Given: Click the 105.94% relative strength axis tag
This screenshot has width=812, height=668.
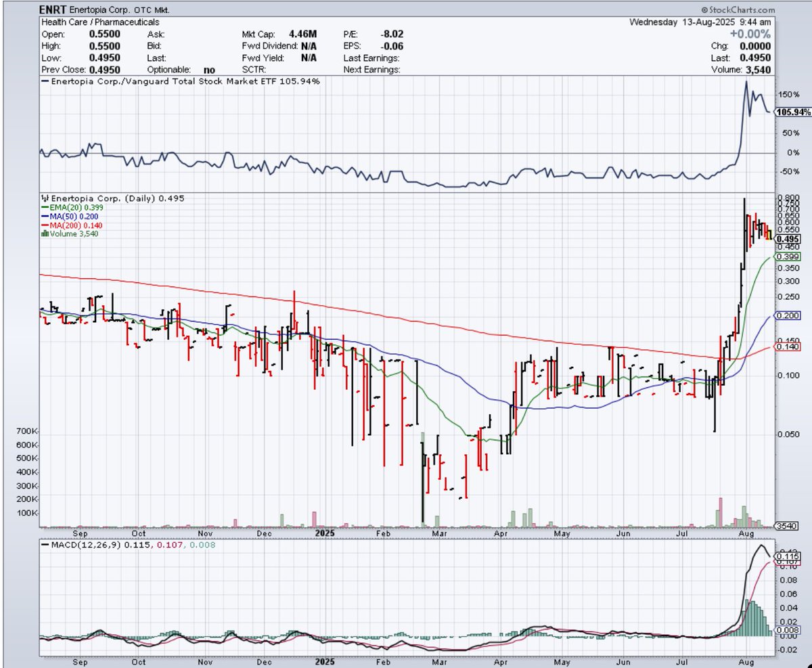Looking at the screenshot, I should pos(793,112).
